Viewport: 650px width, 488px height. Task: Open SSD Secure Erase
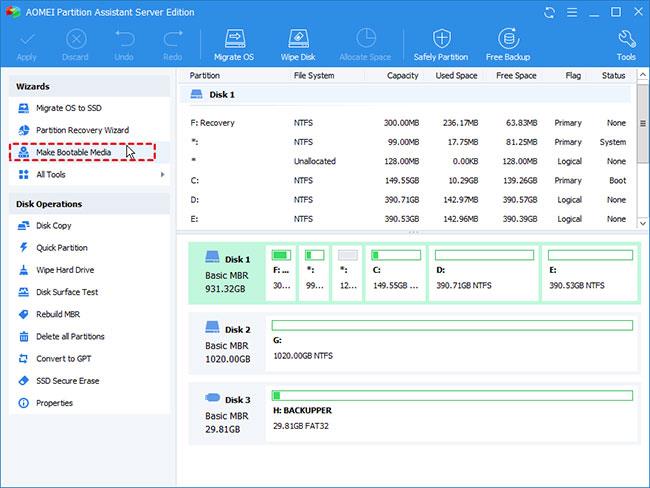click(89, 381)
